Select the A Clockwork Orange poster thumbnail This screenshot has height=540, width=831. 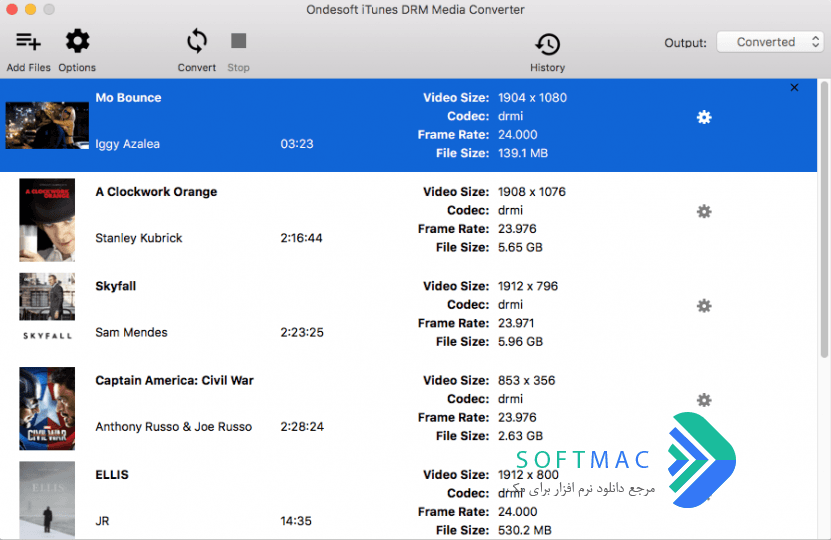click(47, 220)
